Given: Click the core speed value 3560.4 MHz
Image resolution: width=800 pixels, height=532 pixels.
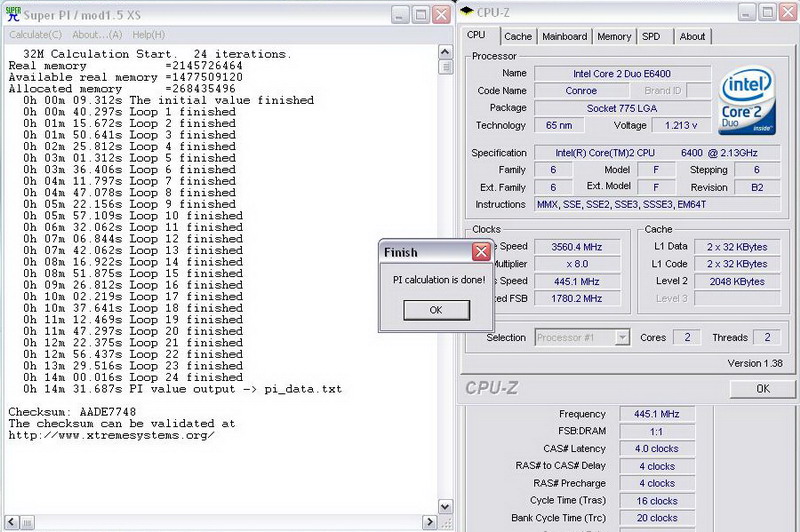Looking at the screenshot, I should tap(577, 247).
